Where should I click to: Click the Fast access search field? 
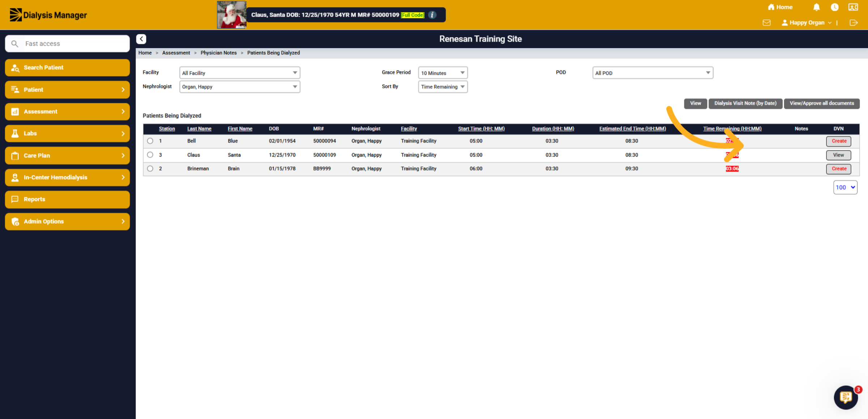pyautogui.click(x=67, y=44)
